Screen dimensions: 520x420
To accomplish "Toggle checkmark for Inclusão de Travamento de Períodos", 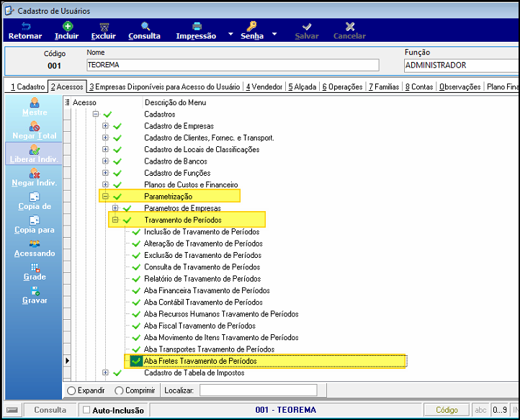I will click(x=136, y=232).
